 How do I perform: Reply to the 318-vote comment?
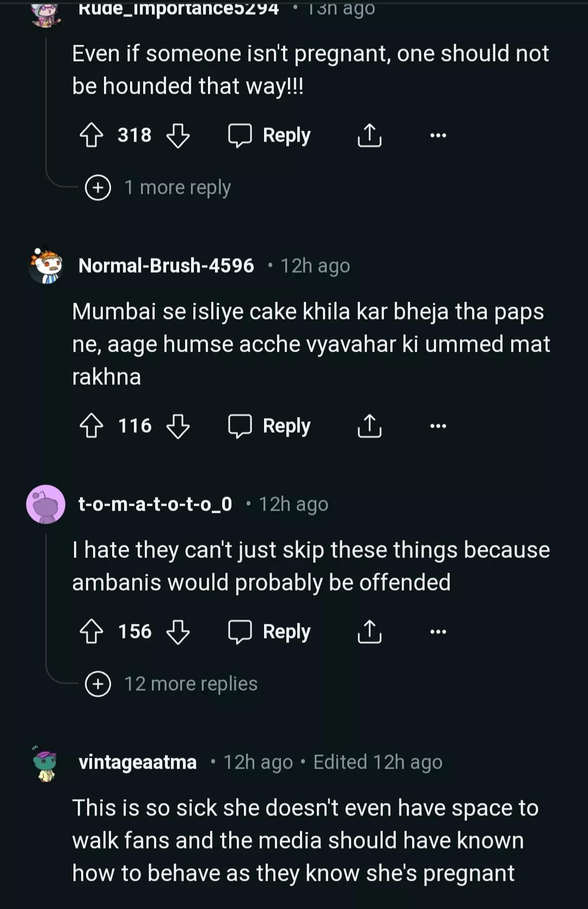click(x=269, y=135)
